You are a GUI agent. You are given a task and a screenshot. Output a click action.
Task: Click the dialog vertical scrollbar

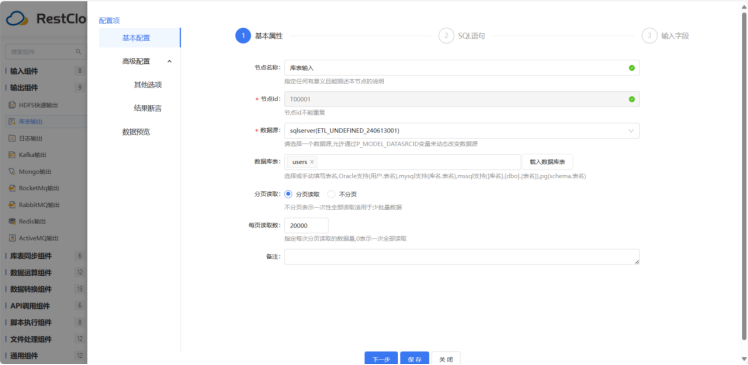tap(744, 177)
